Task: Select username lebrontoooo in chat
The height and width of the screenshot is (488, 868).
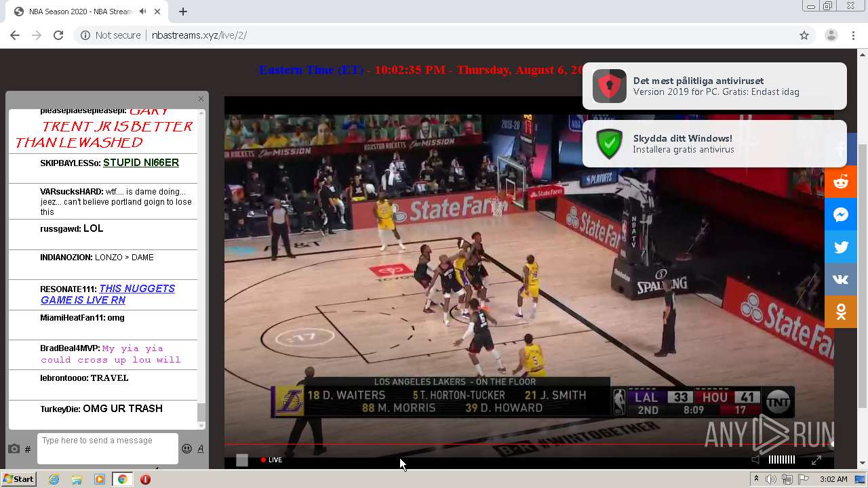Action: tap(64, 378)
